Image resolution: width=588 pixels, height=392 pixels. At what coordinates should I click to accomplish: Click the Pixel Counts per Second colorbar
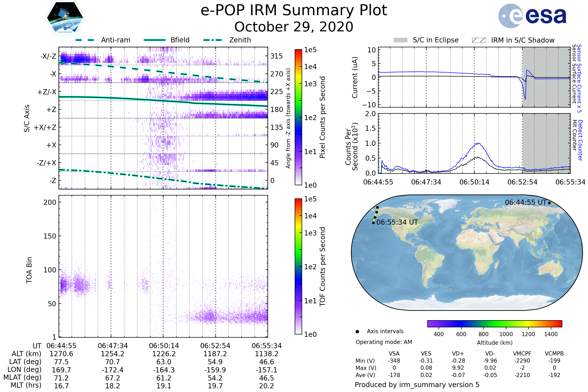click(298, 117)
